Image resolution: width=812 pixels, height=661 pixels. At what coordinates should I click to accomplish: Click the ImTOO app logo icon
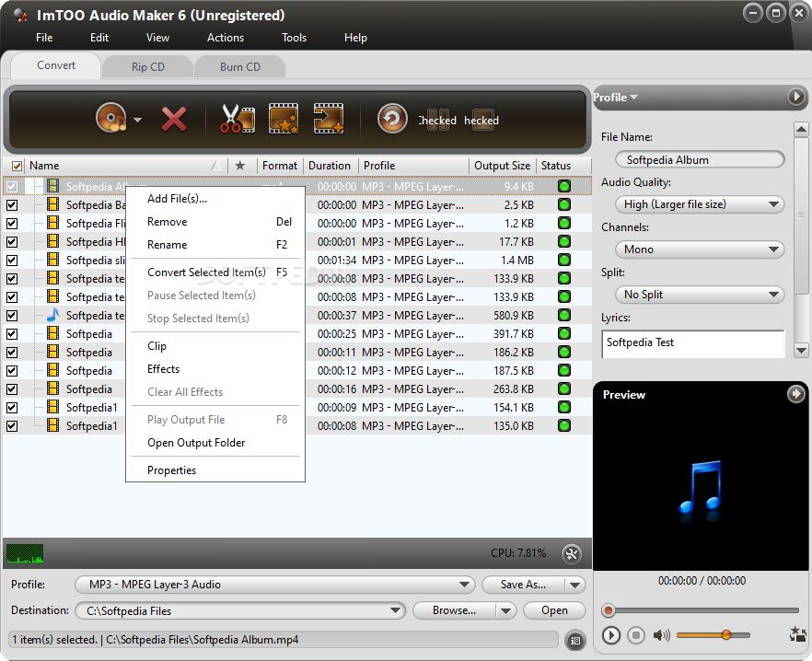click(x=20, y=15)
